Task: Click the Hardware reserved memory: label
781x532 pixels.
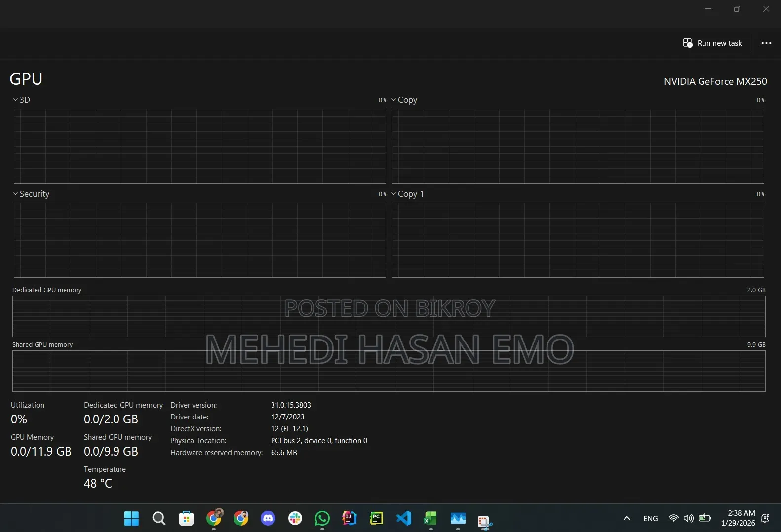Action: pyautogui.click(x=217, y=453)
